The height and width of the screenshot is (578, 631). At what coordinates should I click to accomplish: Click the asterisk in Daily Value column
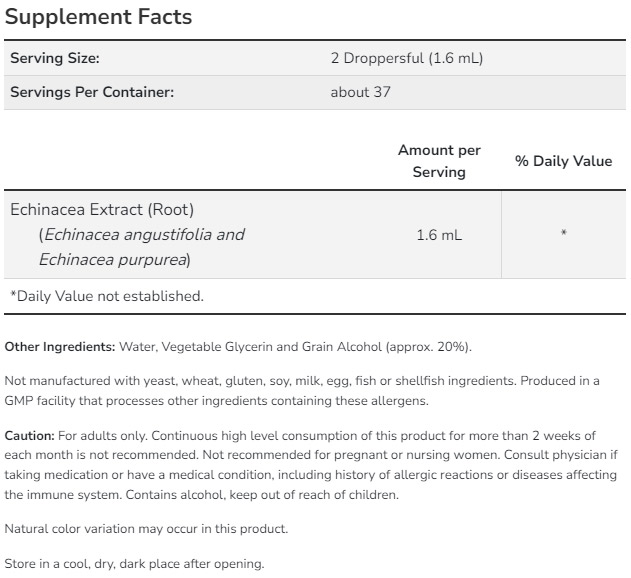click(564, 235)
